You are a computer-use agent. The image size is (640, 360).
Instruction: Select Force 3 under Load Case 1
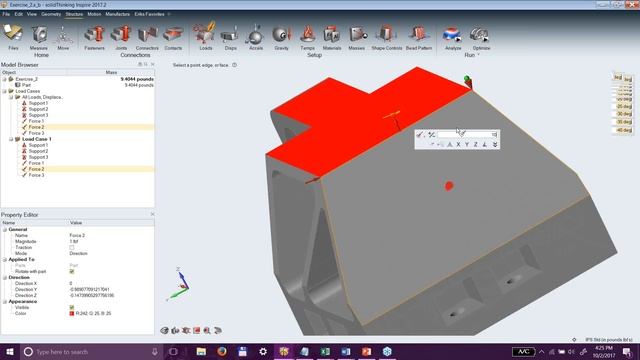tap(36, 175)
